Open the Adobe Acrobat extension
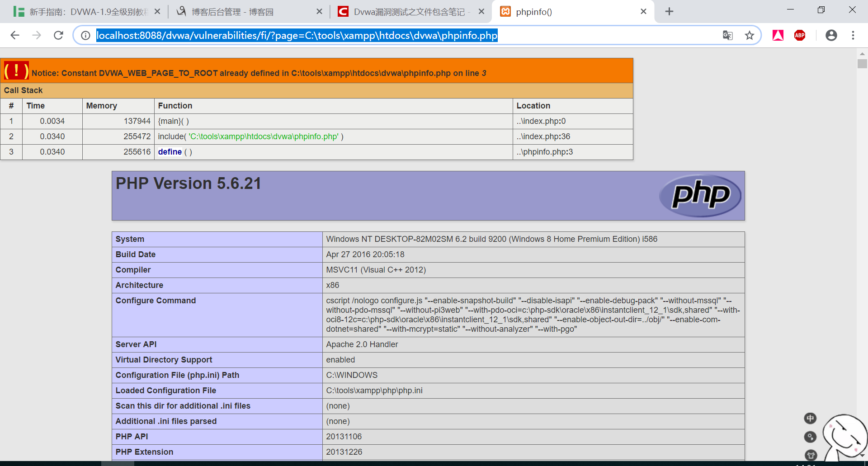The height and width of the screenshot is (466, 868). [x=778, y=35]
